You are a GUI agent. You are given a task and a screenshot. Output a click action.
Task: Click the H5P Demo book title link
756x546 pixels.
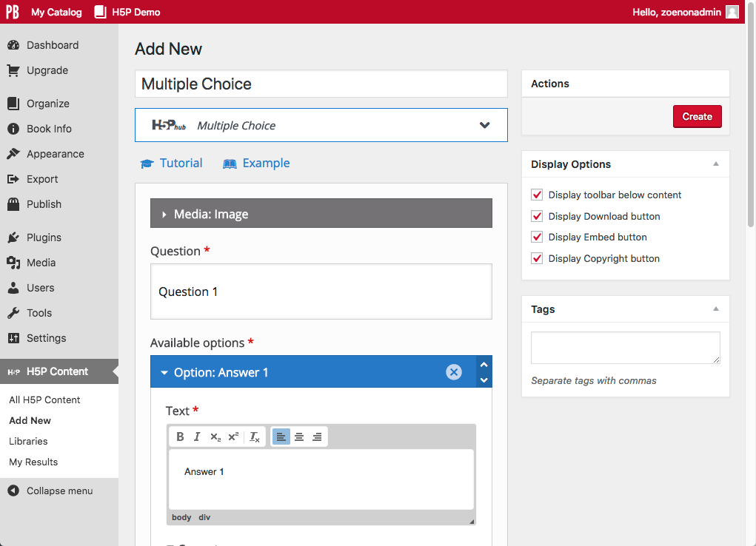click(136, 12)
